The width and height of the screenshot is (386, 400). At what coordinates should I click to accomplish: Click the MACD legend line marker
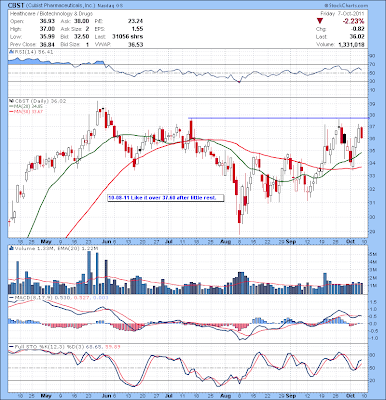coord(12,297)
